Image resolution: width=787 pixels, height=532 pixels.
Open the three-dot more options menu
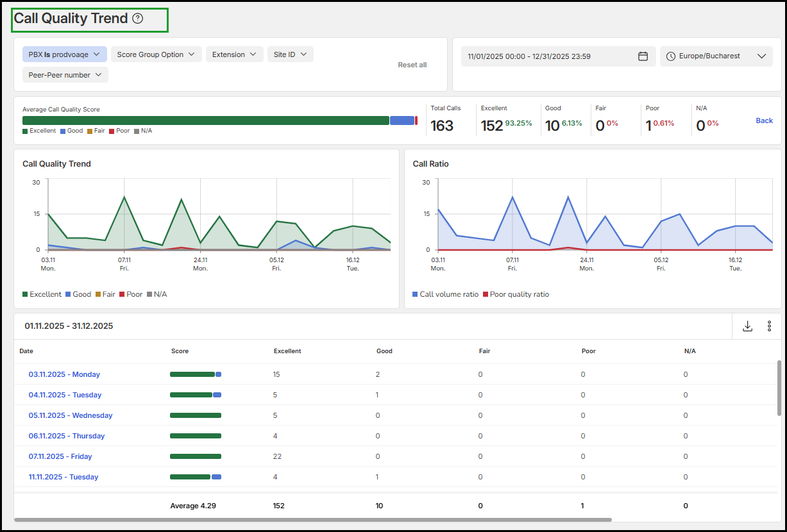pyautogui.click(x=770, y=326)
